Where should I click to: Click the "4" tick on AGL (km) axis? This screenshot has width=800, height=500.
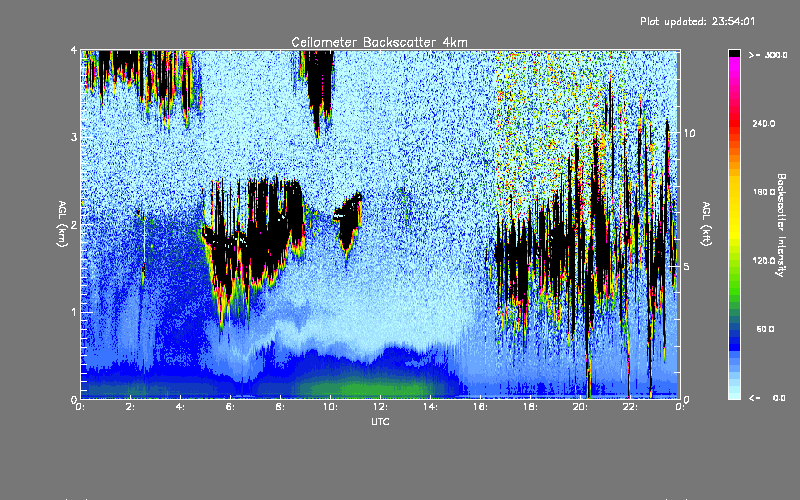(x=74, y=50)
